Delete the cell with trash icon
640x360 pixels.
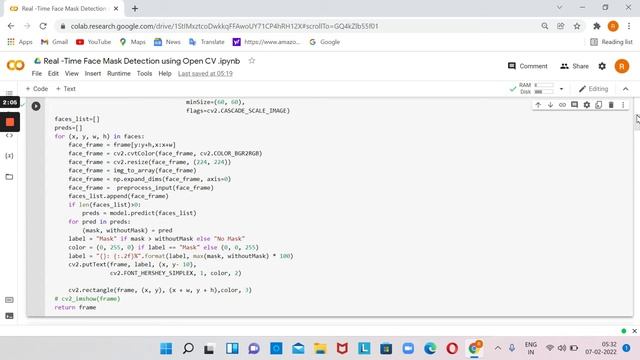611,105
